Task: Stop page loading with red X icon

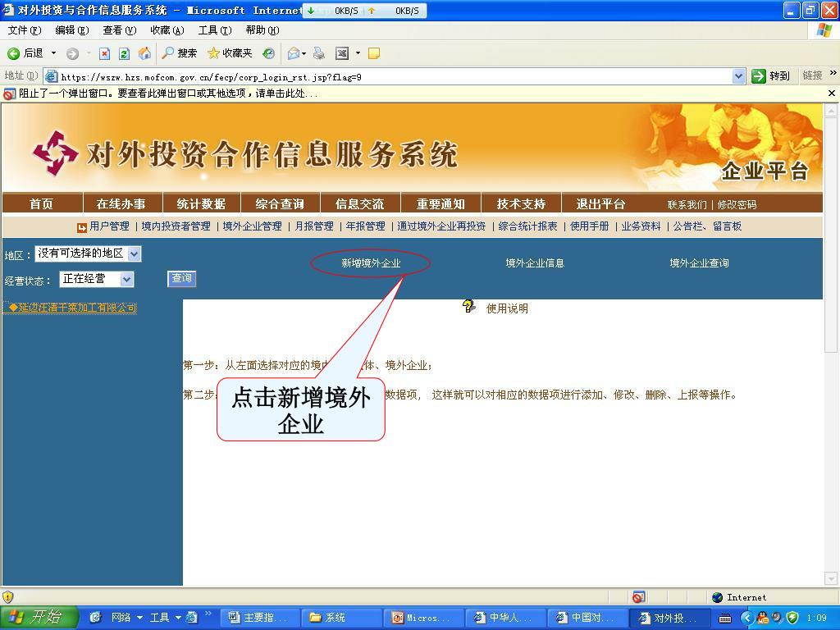Action: (104, 53)
